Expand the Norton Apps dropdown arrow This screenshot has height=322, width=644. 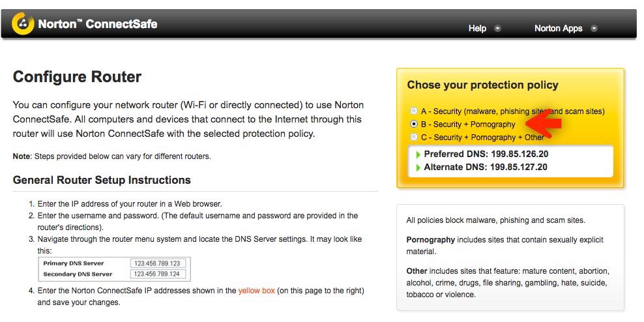594,29
